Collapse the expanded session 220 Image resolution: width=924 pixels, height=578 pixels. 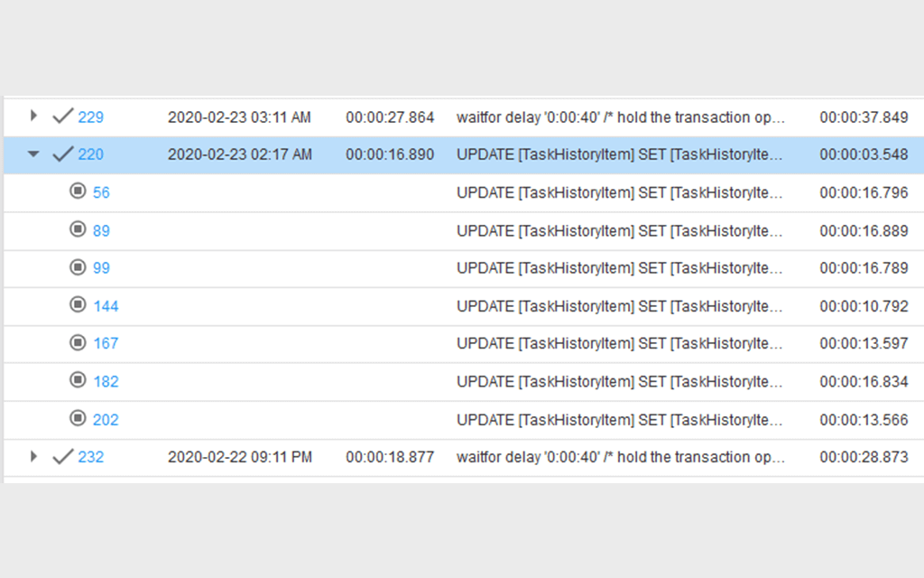(x=33, y=154)
